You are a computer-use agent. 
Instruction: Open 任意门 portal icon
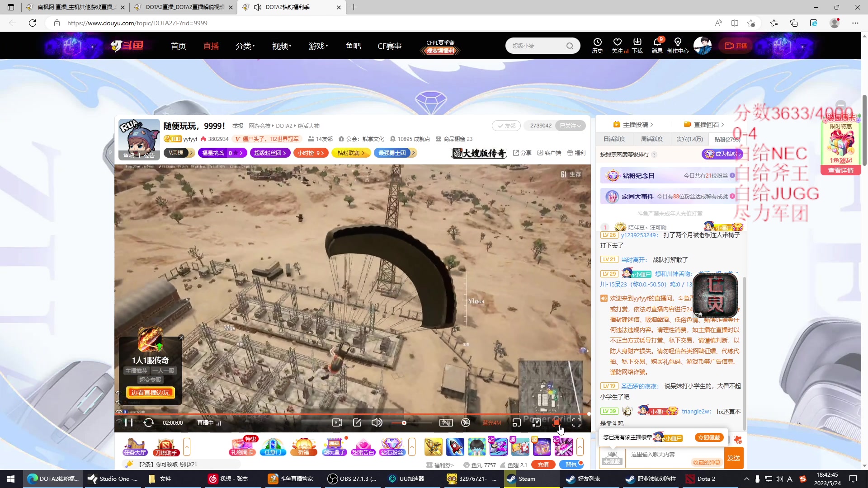(273, 447)
